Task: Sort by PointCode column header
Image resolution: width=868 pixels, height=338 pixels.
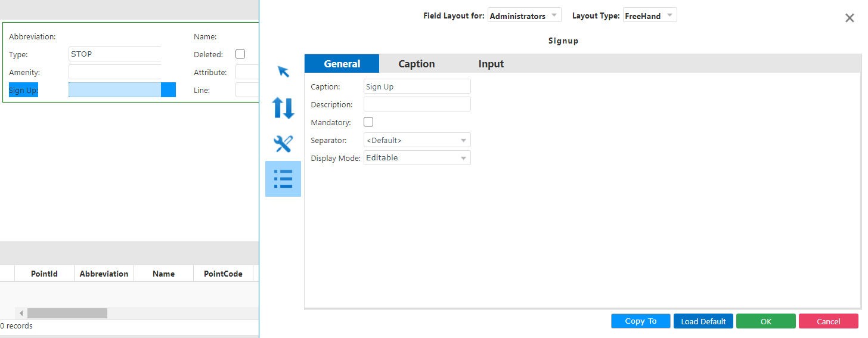Action: tap(224, 274)
